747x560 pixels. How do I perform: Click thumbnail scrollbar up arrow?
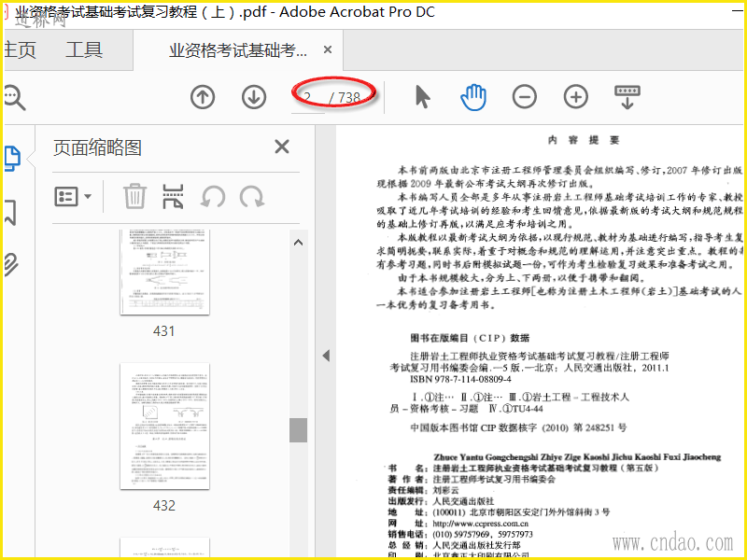(x=298, y=243)
